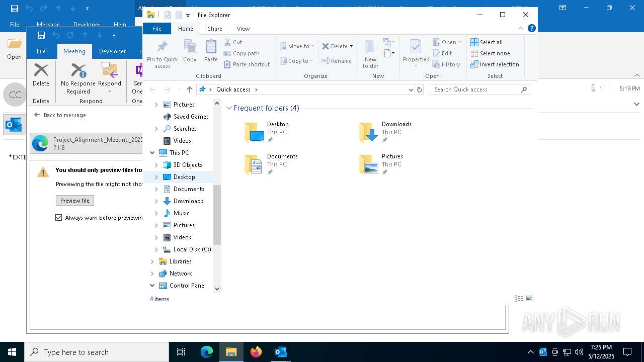Click the Preview file button
Viewport: 644px width, 362px height.
click(x=75, y=201)
